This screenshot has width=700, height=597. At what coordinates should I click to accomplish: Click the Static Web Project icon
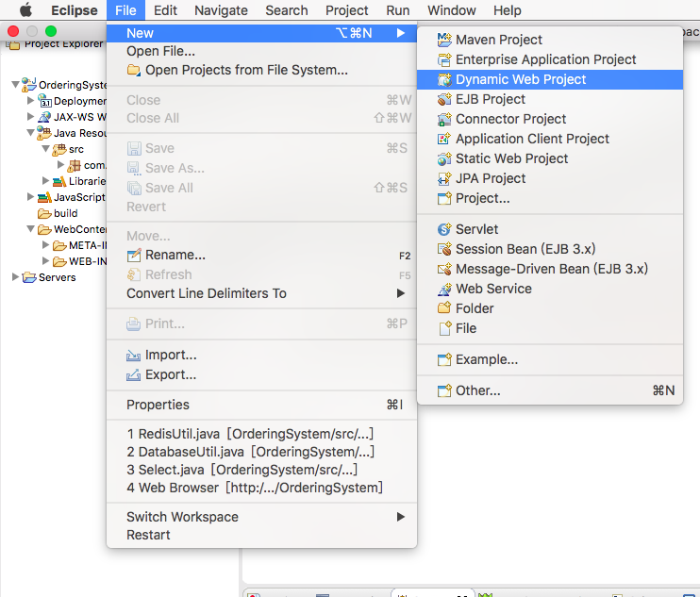coord(444,158)
